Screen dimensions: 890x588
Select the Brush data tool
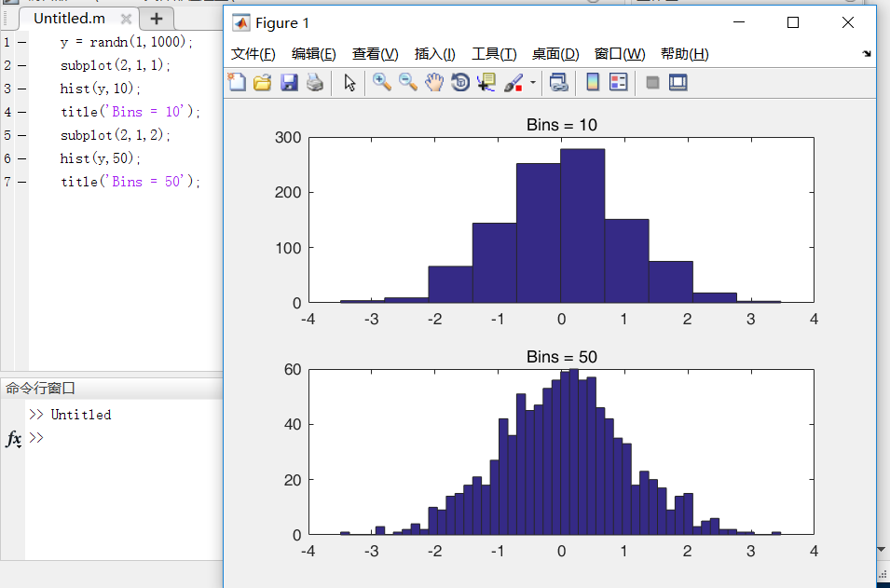(x=512, y=82)
